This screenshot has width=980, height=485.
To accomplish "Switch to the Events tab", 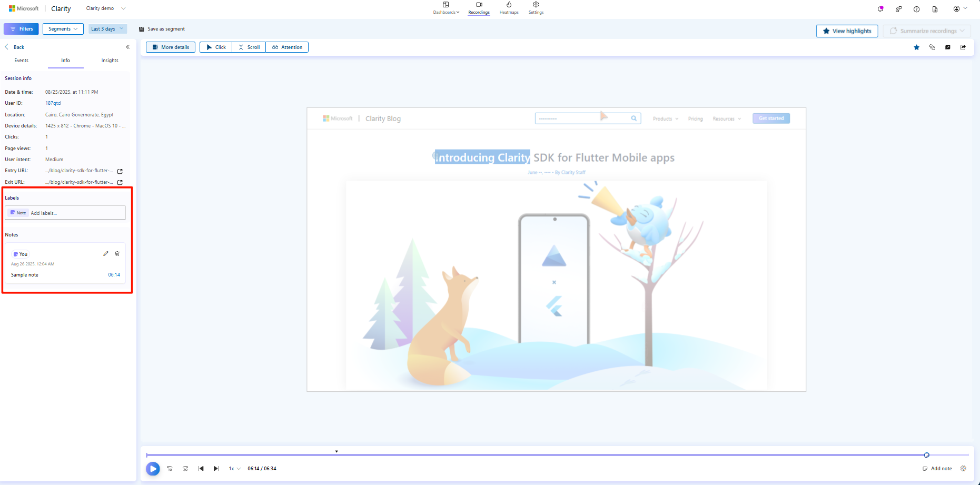I will (x=22, y=61).
